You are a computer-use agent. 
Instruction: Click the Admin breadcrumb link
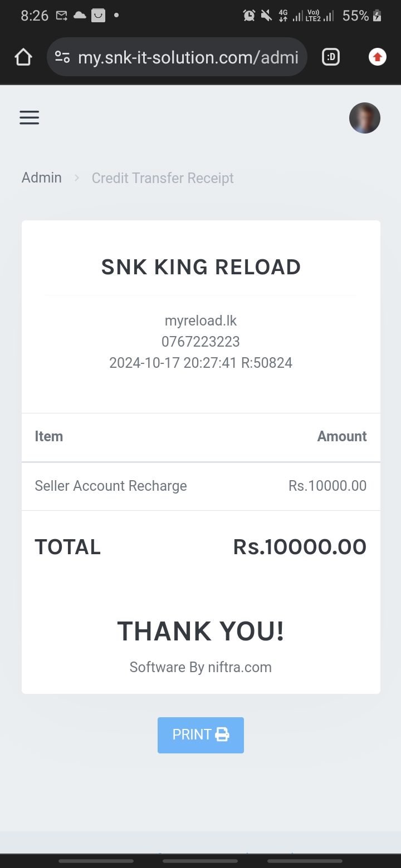(42, 177)
